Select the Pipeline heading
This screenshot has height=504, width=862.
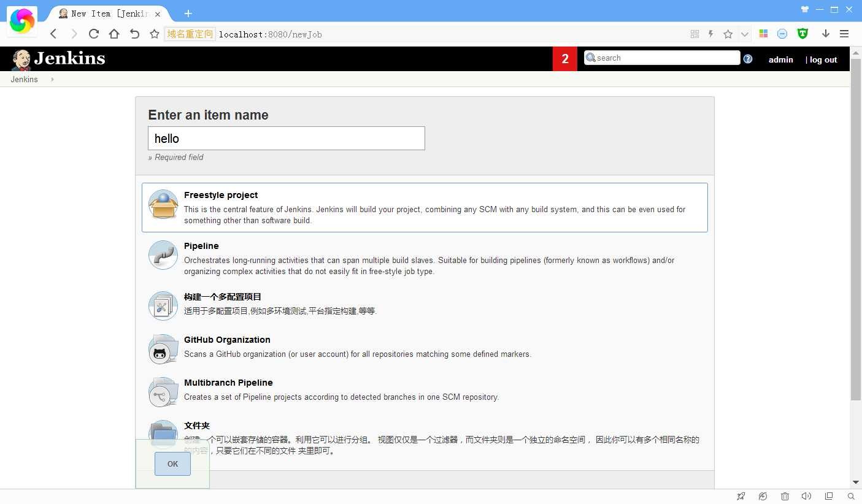(201, 246)
